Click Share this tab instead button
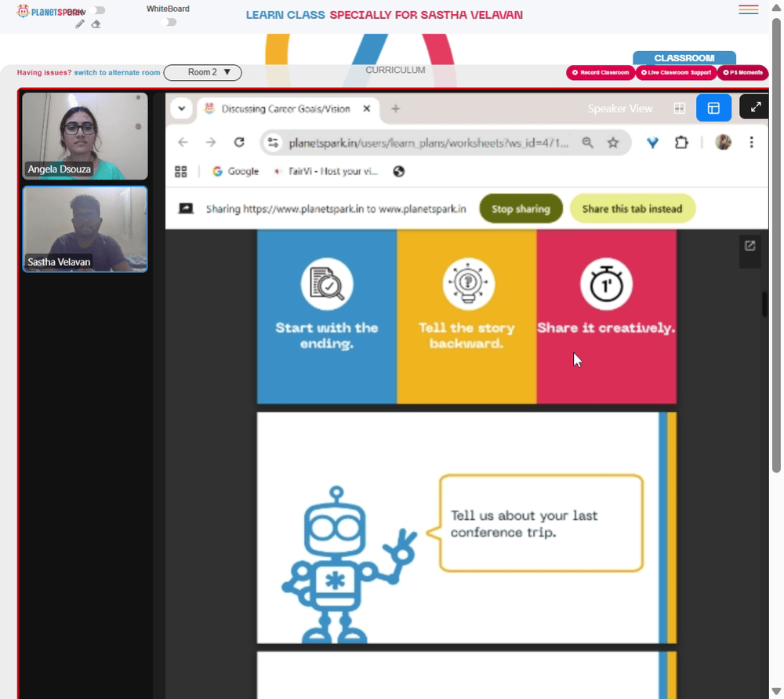 [x=633, y=209]
